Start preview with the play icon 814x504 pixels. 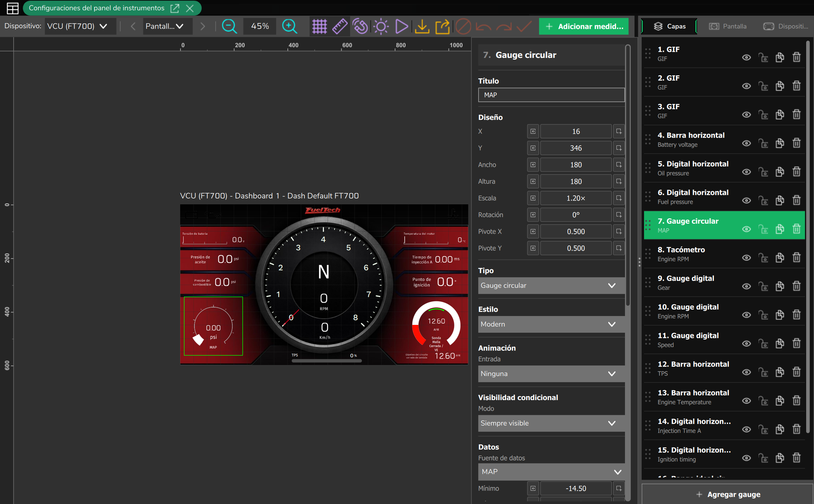(401, 26)
